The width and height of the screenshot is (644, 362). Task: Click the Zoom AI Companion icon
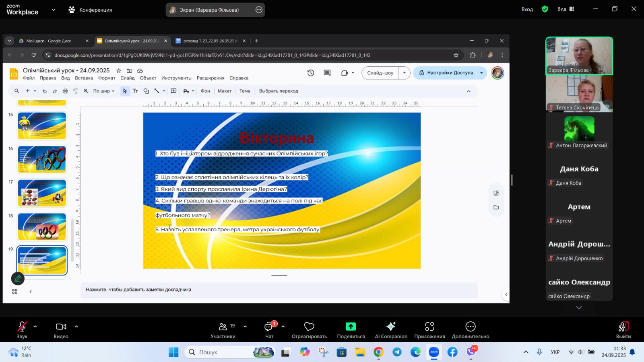point(391,327)
